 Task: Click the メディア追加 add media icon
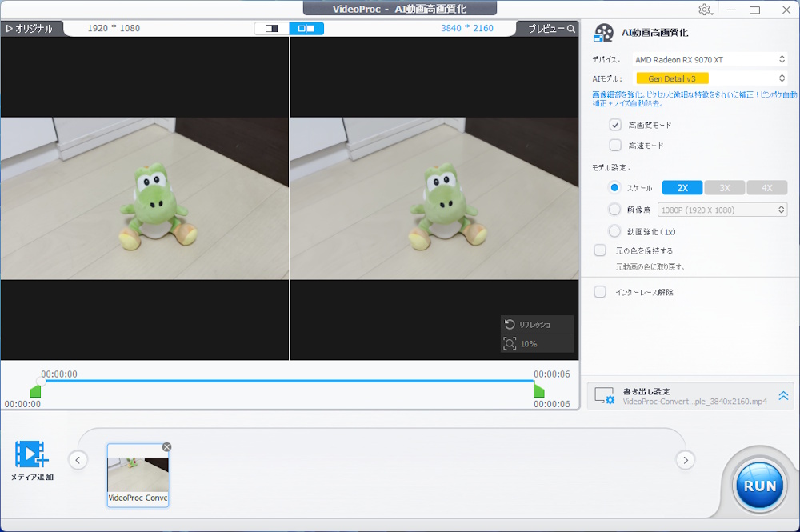pos(32,454)
